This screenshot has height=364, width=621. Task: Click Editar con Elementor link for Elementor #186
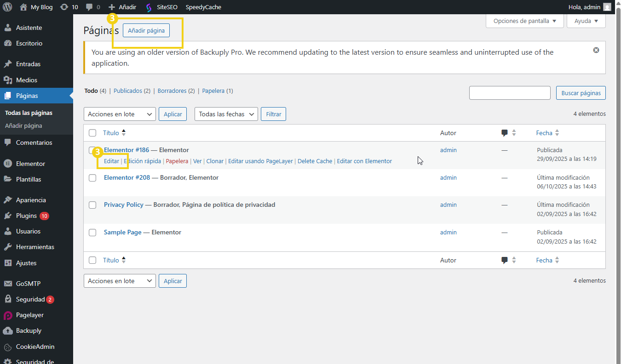click(x=364, y=161)
